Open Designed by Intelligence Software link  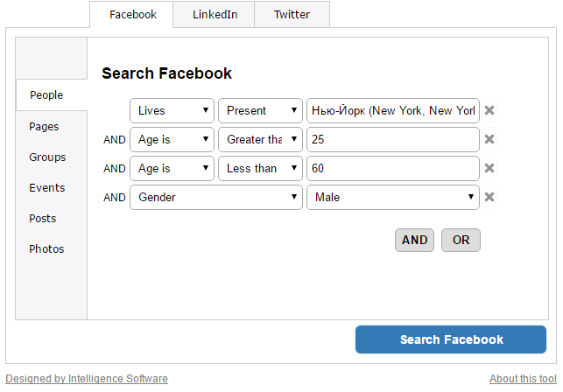coord(87,379)
